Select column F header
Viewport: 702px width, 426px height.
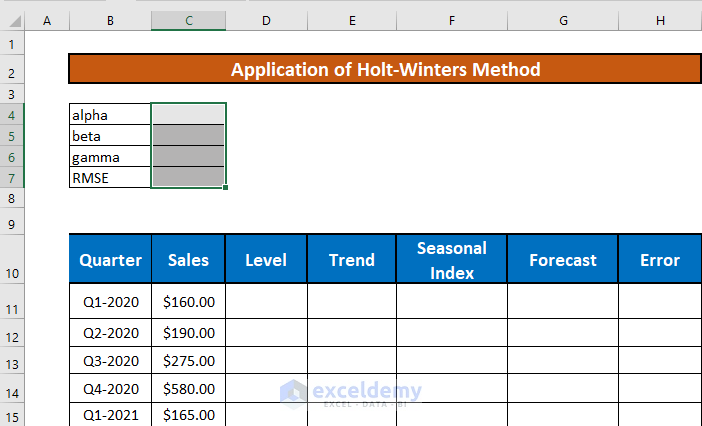click(452, 21)
